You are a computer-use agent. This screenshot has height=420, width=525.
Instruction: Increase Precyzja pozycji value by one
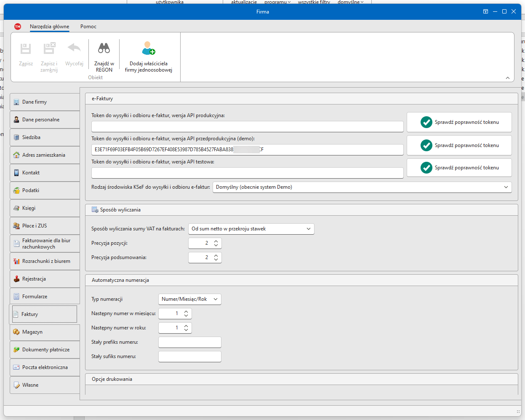(216, 241)
